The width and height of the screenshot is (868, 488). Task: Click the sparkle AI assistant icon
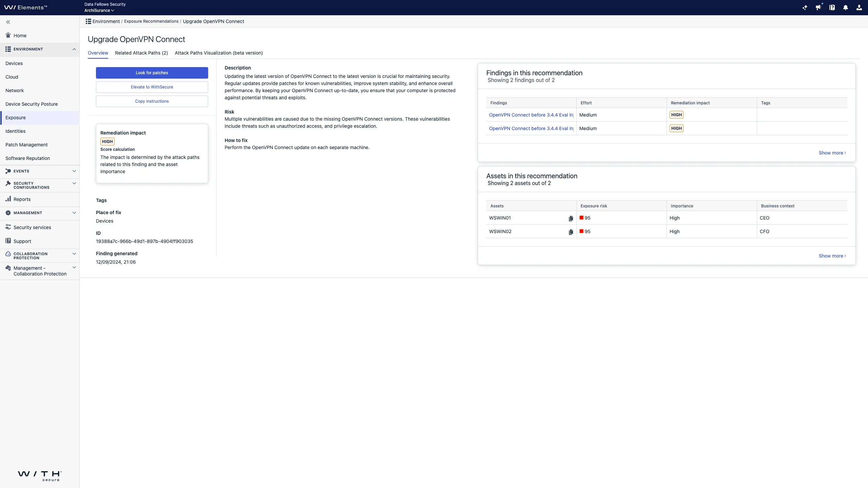(805, 7)
